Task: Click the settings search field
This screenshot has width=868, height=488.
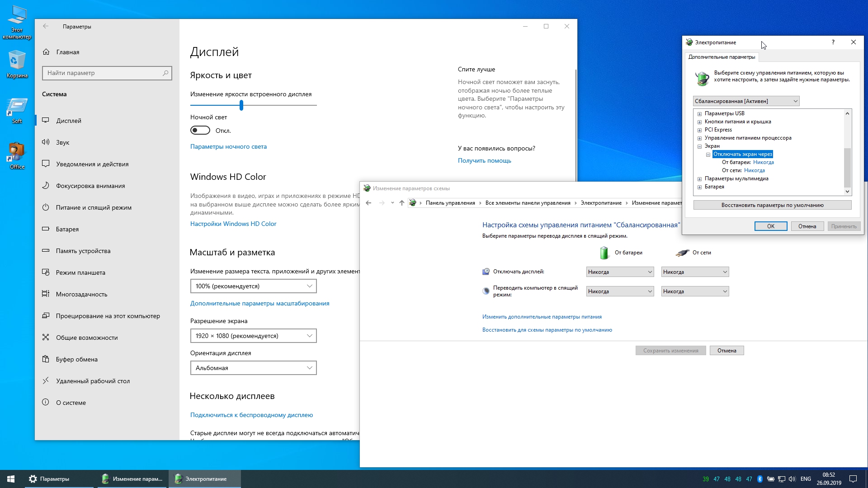Action: [x=107, y=73]
